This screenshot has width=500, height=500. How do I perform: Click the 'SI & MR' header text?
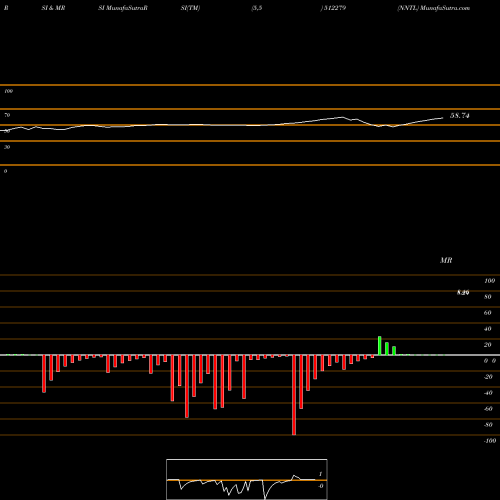coord(53,8)
